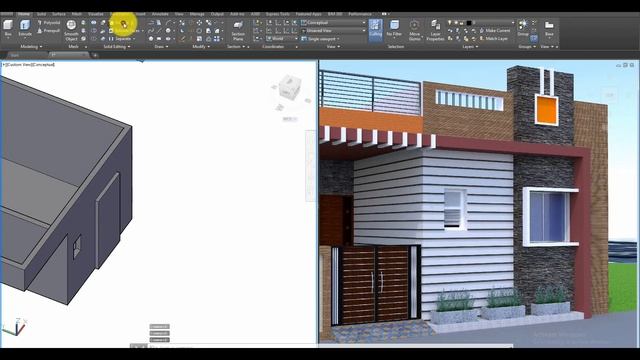Image resolution: width=640 pixels, height=360 pixels.
Task: Click Make Current layer button
Action: pos(494,31)
